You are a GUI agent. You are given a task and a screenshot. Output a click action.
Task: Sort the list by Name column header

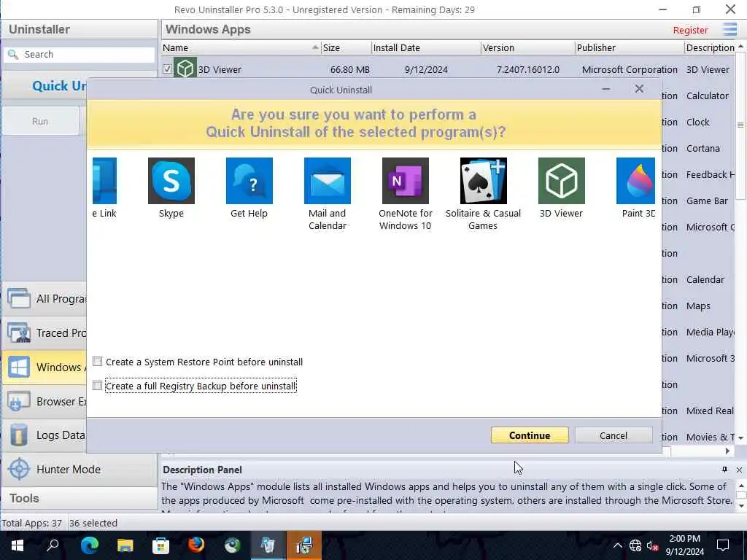(x=241, y=47)
